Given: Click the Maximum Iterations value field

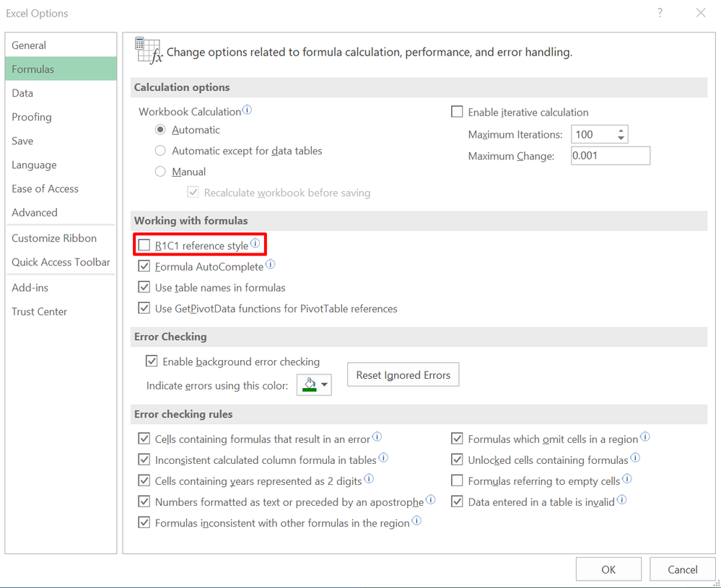Looking at the screenshot, I should coord(594,134).
